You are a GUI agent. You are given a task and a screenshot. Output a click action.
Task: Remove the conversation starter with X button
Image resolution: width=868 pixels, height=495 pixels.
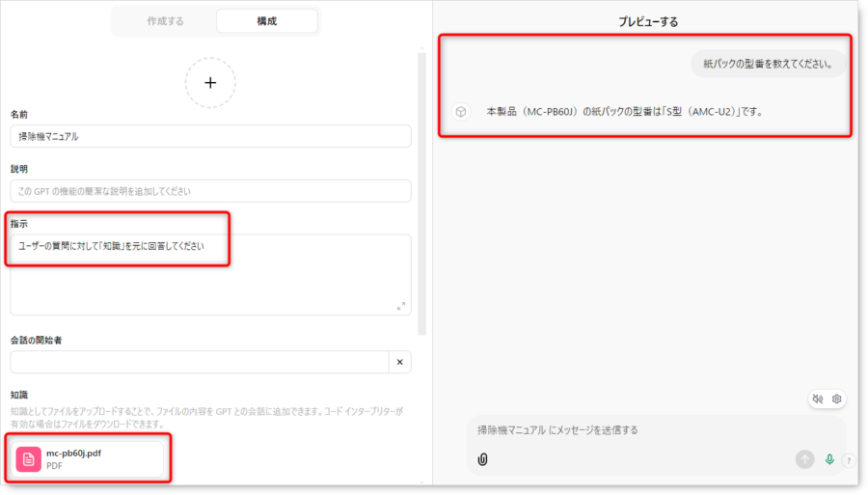point(400,362)
